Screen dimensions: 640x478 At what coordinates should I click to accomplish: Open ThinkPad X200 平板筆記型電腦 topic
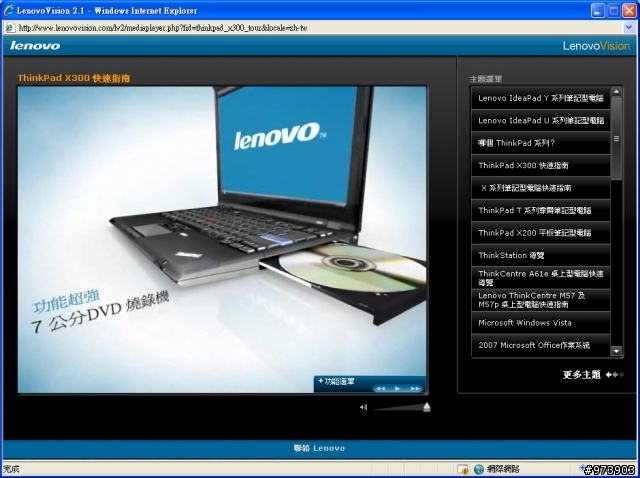point(540,233)
